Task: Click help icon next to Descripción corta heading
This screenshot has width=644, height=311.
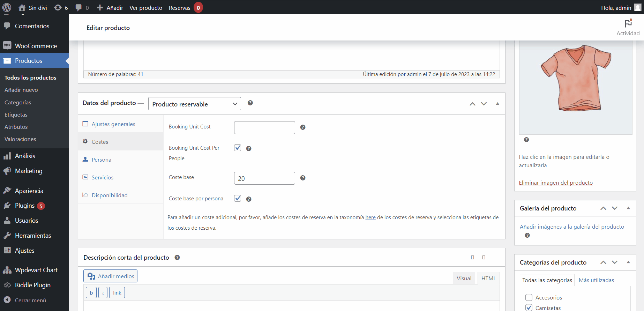Action: (177, 258)
